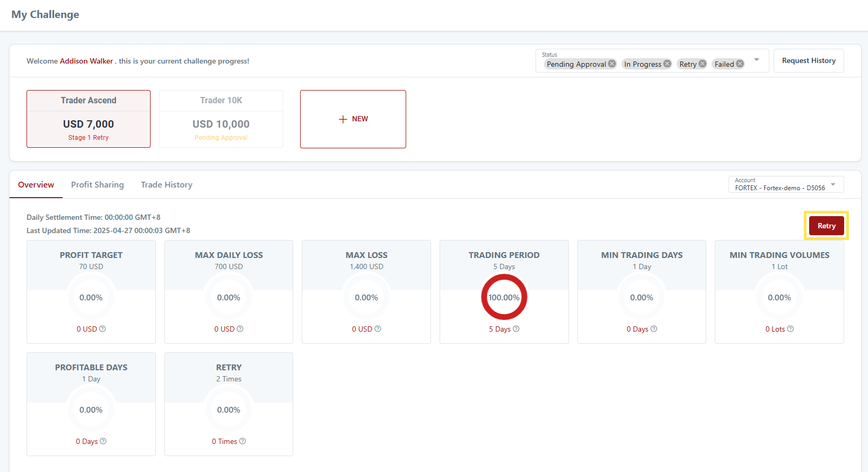This screenshot has height=472, width=868.
Task: Switch to the Profit Sharing tab
Action: pyautogui.click(x=98, y=185)
